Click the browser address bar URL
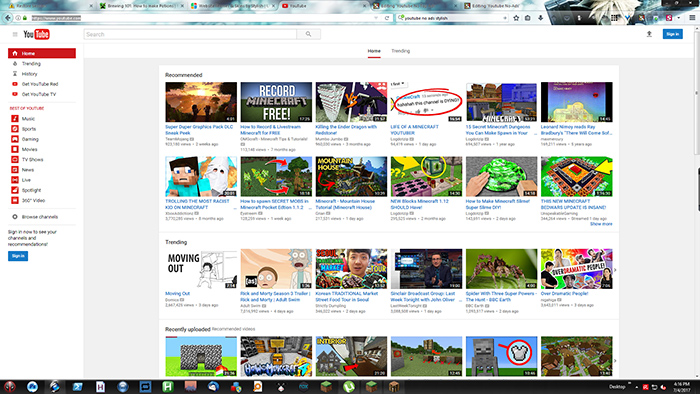 56,18
